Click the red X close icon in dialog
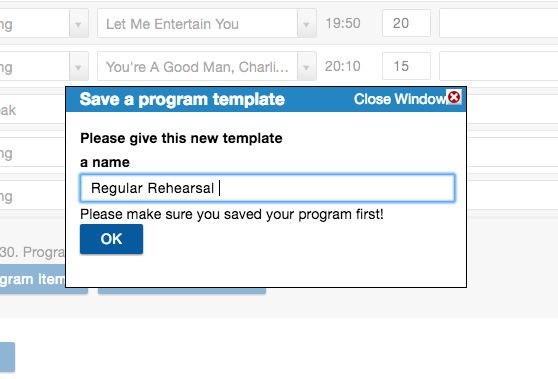 454,97
